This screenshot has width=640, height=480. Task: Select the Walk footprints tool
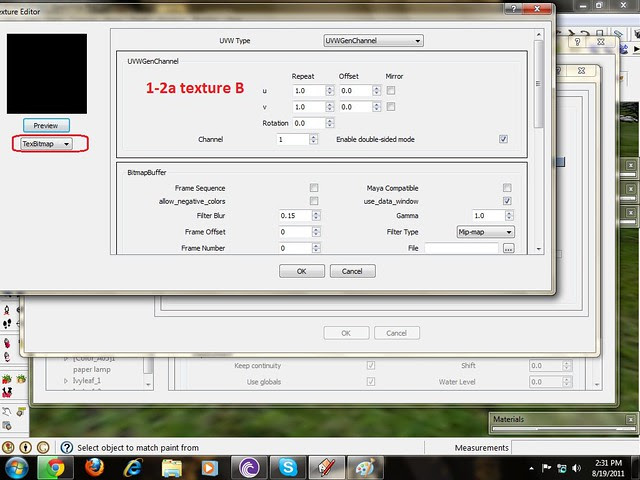(x=7, y=324)
